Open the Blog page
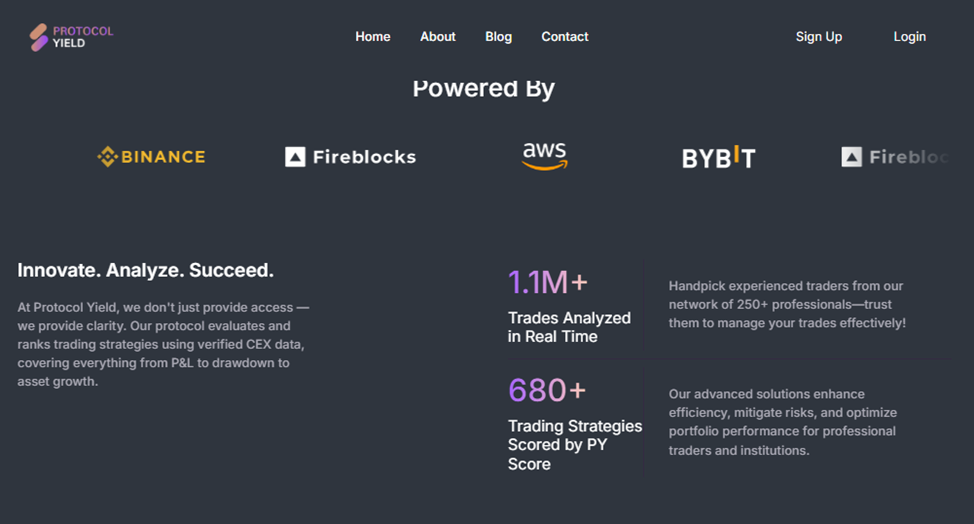 pyautogui.click(x=498, y=37)
